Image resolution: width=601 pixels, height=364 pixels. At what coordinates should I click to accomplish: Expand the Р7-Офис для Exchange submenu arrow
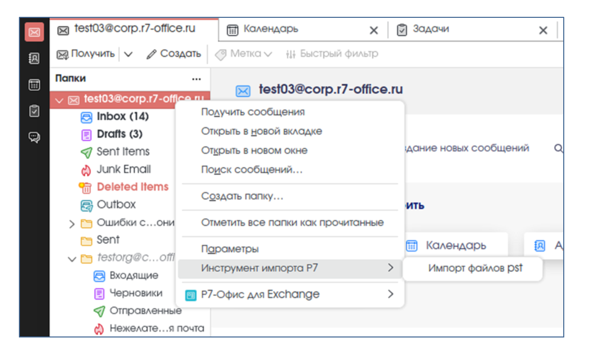(391, 294)
